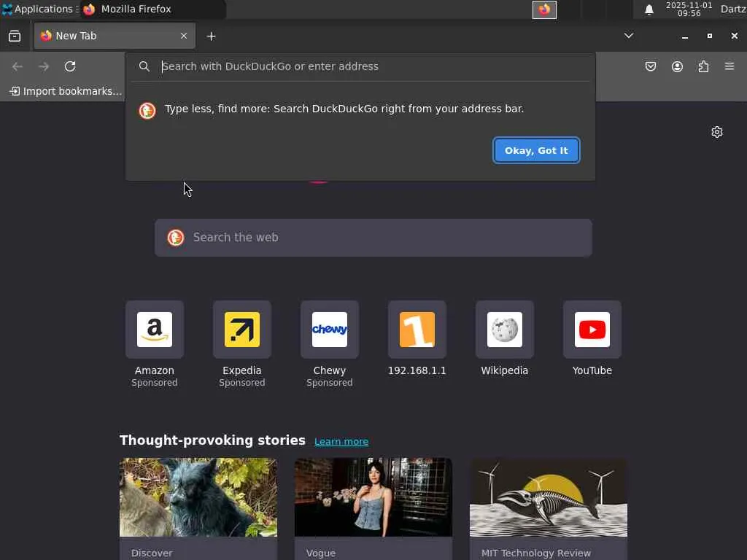The image size is (747, 560).
Task: Open the Extensions puzzle icon
Action: tap(703, 66)
